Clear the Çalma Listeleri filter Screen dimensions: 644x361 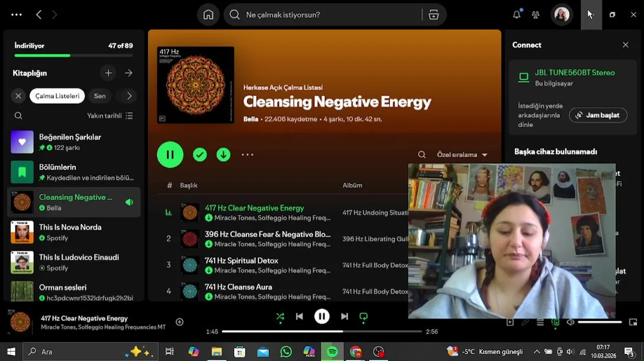(19, 96)
